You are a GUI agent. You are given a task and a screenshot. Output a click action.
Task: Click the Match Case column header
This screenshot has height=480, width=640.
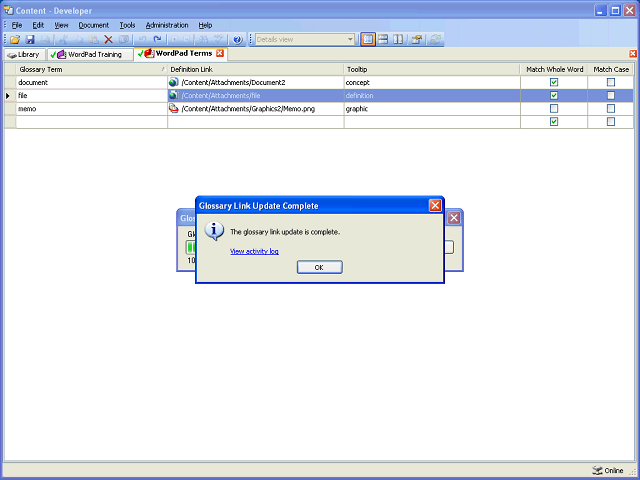[611, 69]
